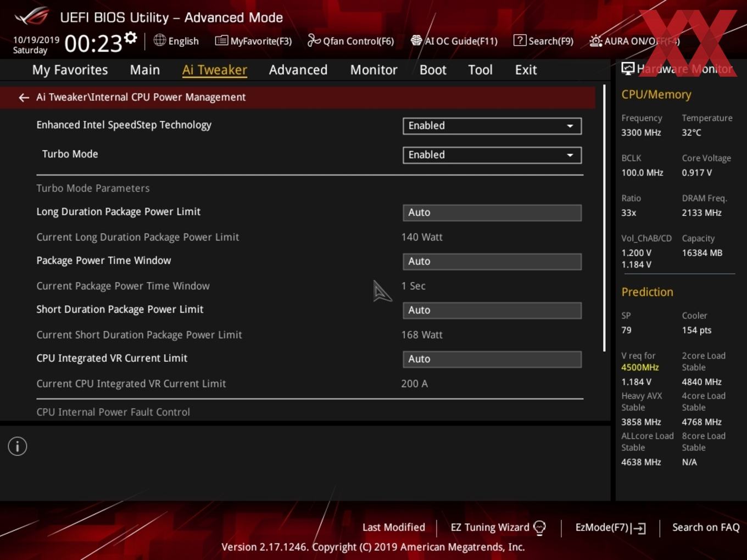Click the Prediction section heading
Image resolution: width=747 pixels, height=560 pixels.
click(647, 292)
